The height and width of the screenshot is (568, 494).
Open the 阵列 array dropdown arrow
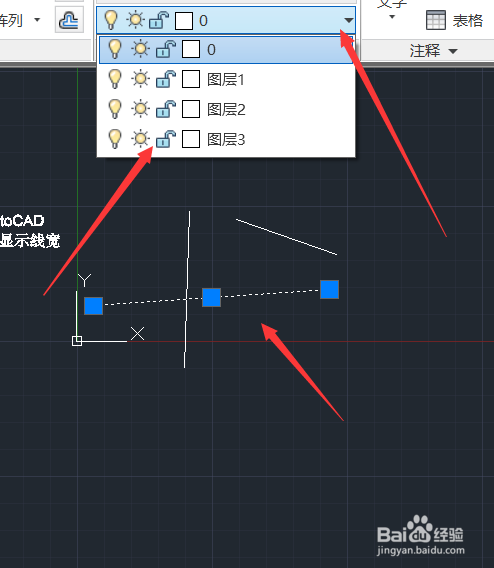37,20
